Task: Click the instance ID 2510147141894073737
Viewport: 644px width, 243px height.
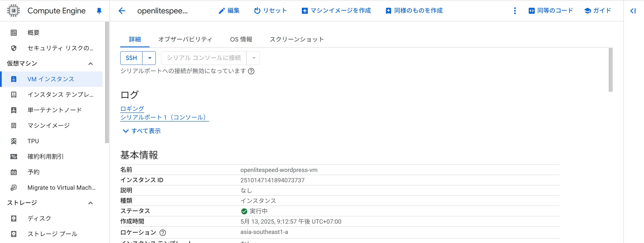Action: click(x=272, y=180)
